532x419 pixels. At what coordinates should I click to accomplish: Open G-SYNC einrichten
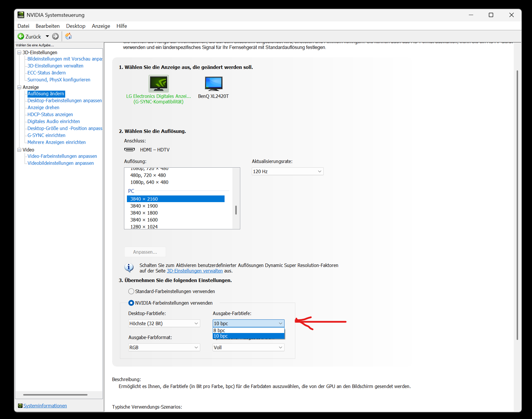pyautogui.click(x=46, y=135)
